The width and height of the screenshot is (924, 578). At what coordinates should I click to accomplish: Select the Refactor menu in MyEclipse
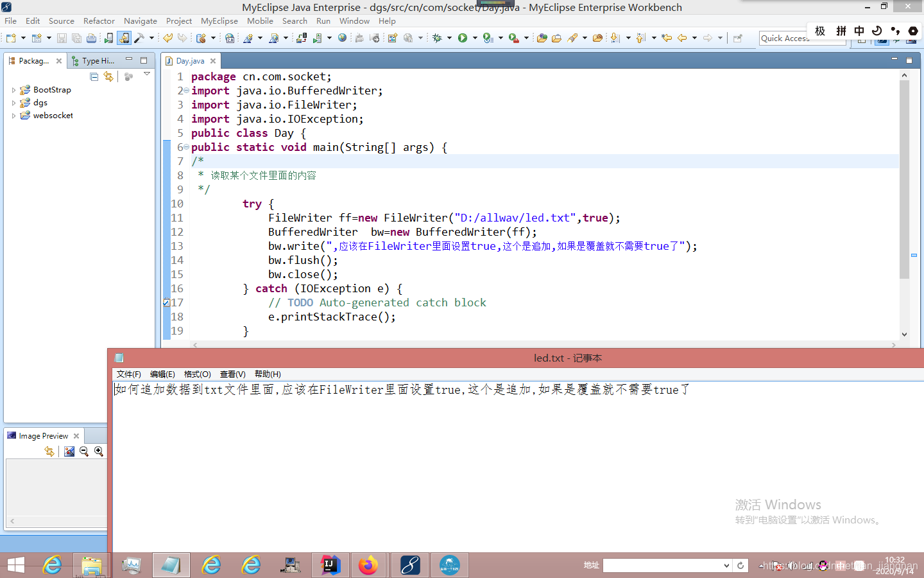pos(99,21)
